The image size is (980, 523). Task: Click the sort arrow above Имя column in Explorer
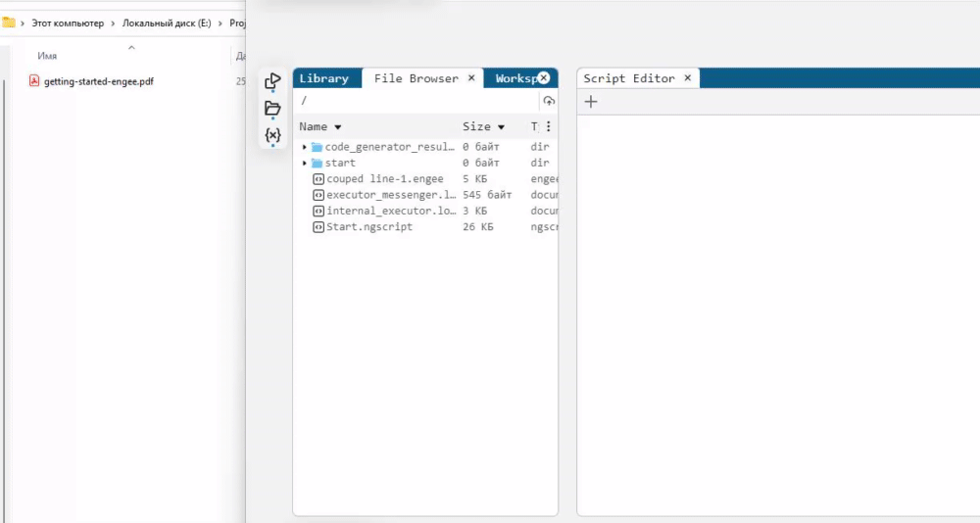(131, 47)
